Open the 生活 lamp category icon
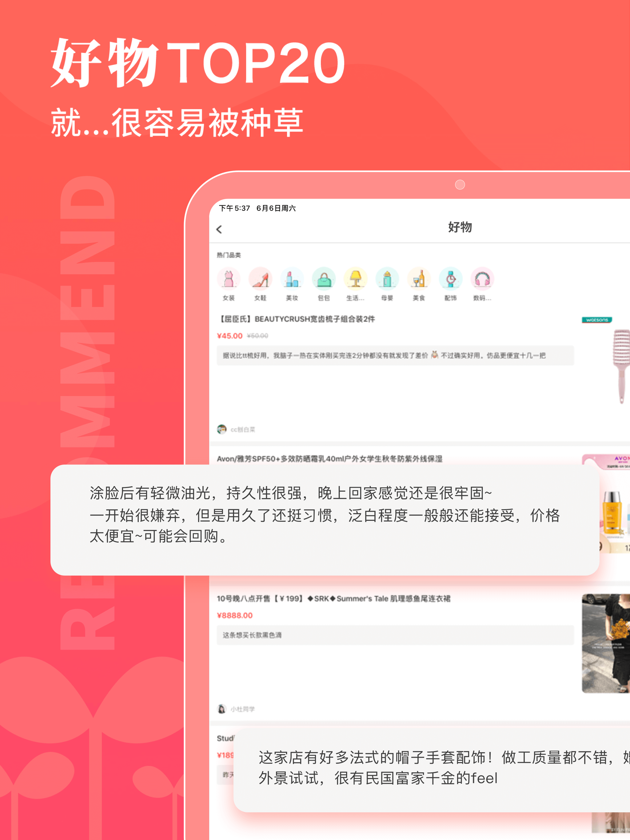This screenshot has width=630, height=840. click(355, 279)
